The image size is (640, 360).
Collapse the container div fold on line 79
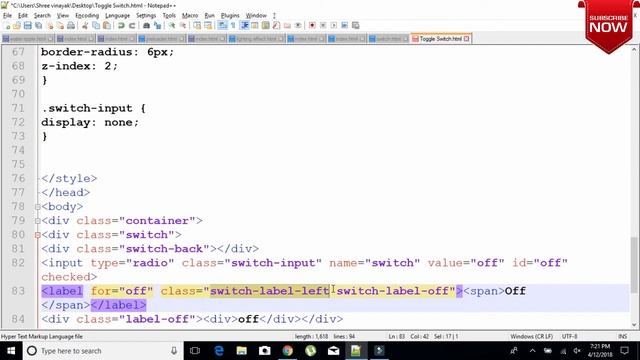pos(38,221)
